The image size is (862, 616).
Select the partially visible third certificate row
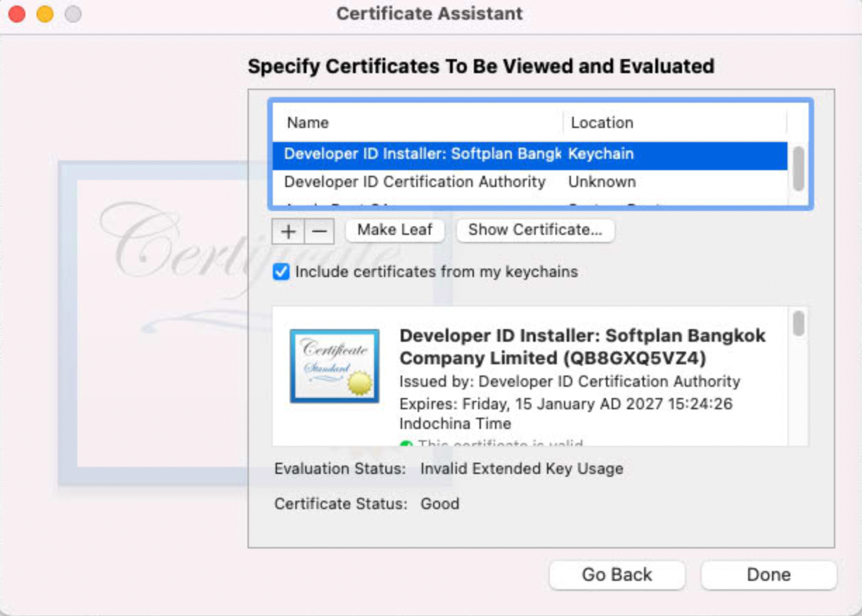click(422, 205)
